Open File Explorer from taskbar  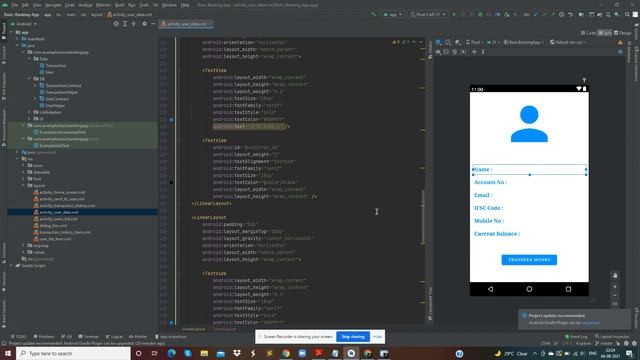coord(204,353)
